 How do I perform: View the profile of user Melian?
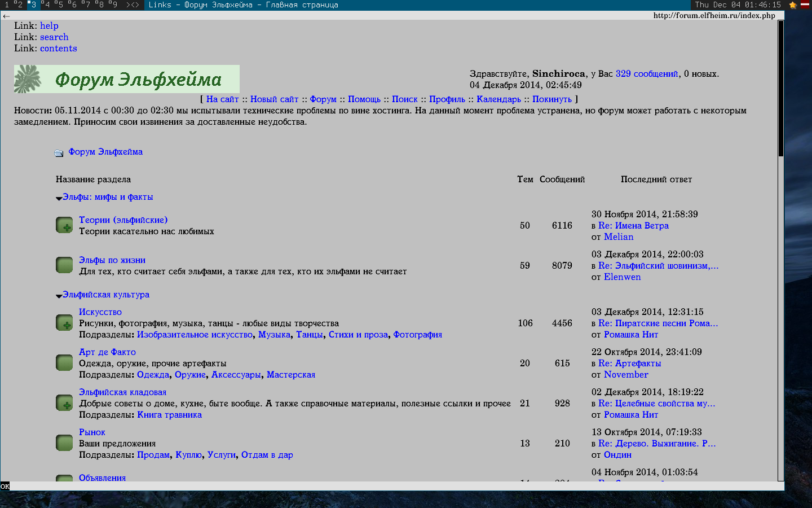tap(619, 237)
